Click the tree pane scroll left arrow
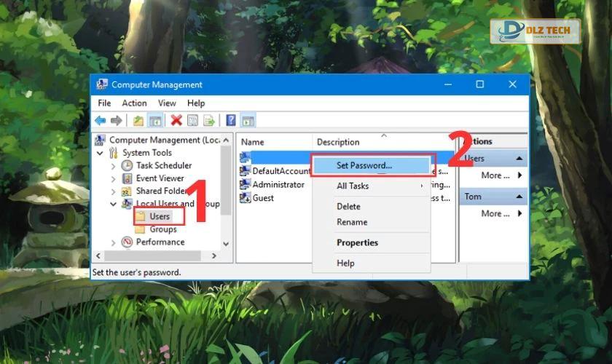The width and height of the screenshot is (612, 364). pyautogui.click(x=98, y=256)
